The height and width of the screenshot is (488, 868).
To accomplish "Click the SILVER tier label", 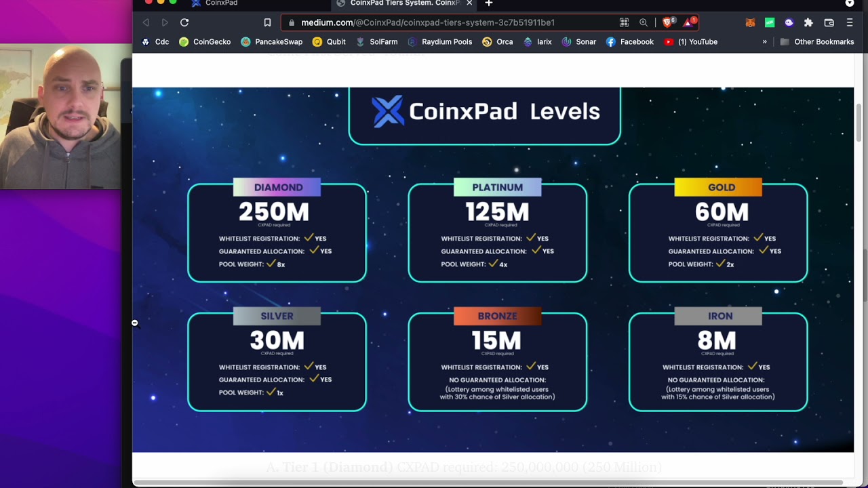I will [277, 316].
